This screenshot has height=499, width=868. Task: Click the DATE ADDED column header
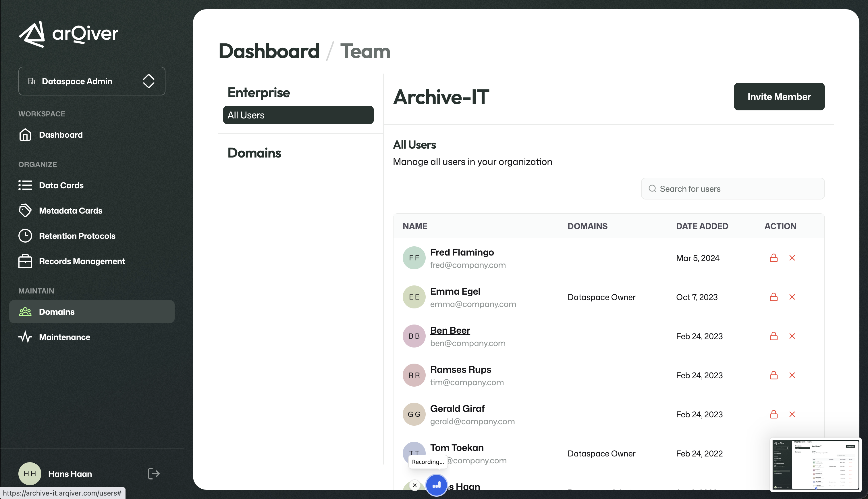coord(702,226)
